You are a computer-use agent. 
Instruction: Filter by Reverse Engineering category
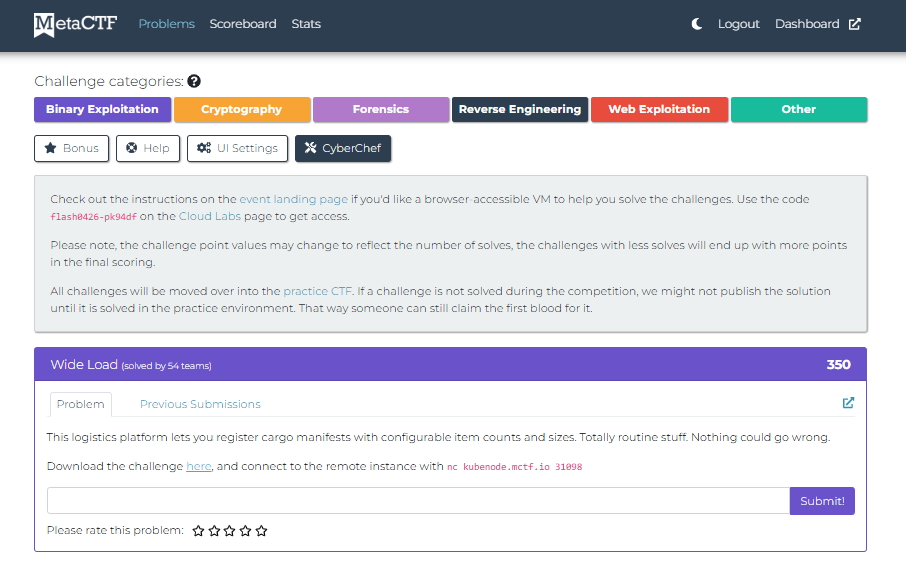coord(519,109)
